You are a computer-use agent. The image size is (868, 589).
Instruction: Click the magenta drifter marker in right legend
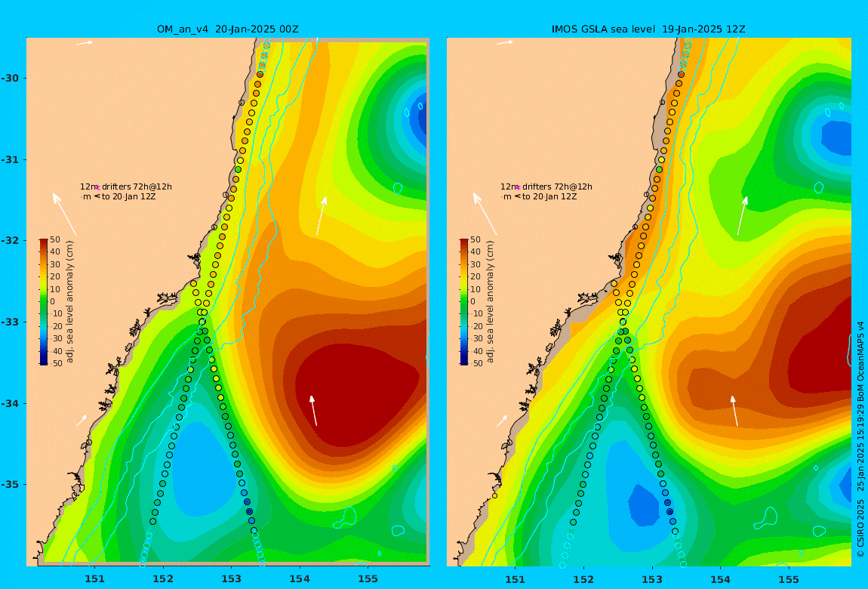click(x=518, y=188)
